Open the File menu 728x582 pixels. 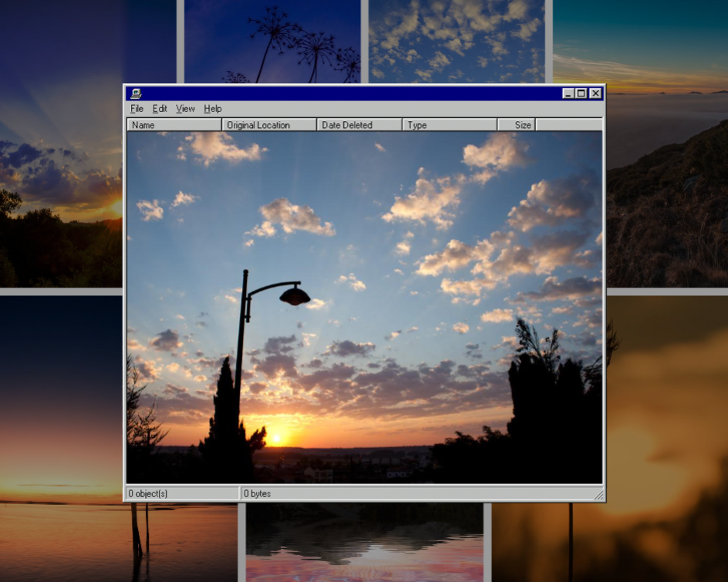[136, 109]
